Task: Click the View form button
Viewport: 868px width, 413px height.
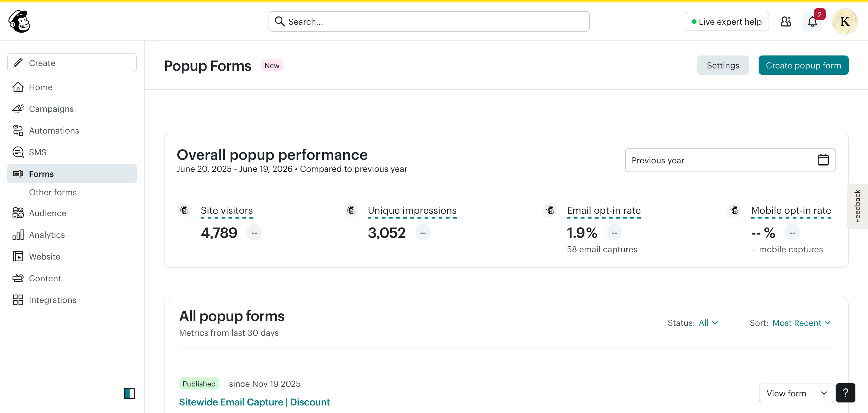Action: [786, 393]
